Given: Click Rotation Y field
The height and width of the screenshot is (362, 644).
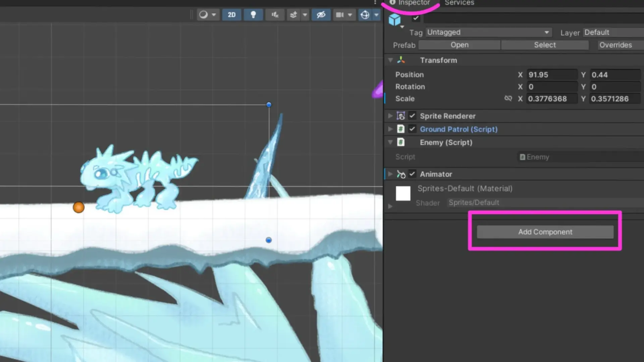Looking at the screenshot, I should (x=615, y=87).
